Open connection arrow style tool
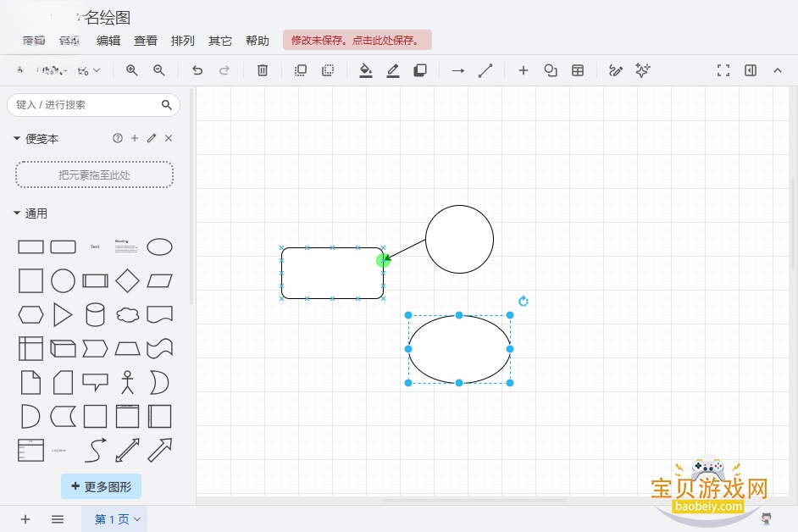The image size is (798, 532). tap(458, 70)
